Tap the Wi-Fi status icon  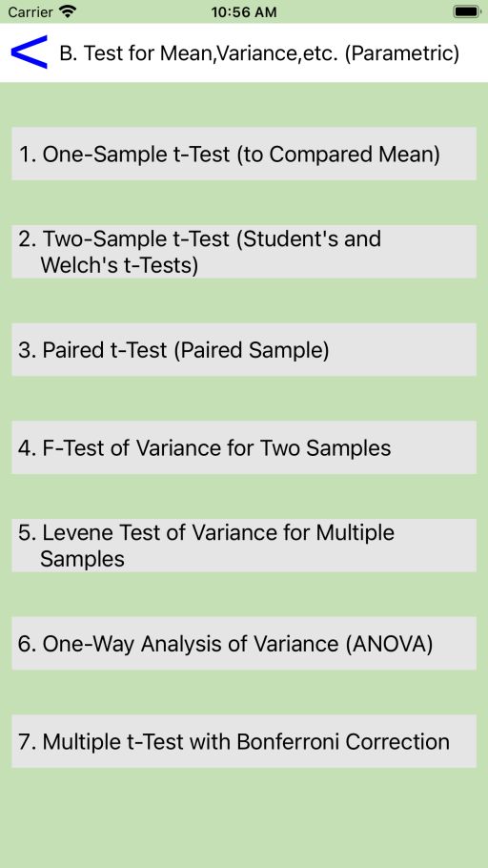(68, 11)
